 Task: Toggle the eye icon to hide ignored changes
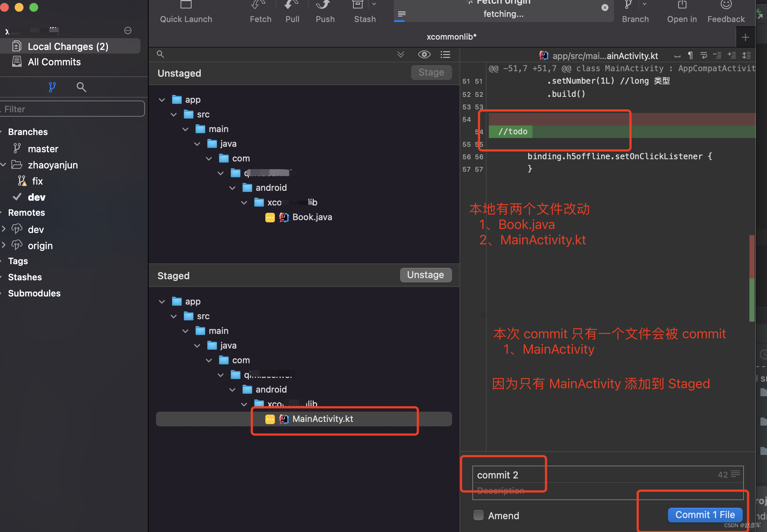coord(424,54)
